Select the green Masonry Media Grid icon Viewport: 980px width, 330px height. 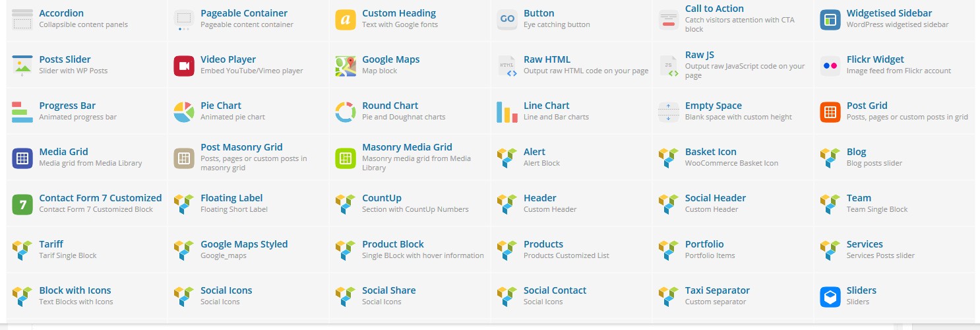346,158
